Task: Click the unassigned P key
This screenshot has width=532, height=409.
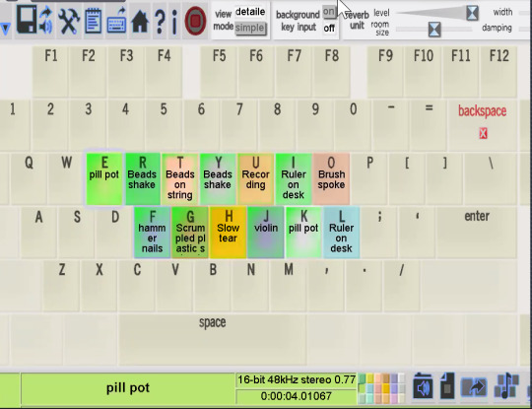Action: pyautogui.click(x=369, y=178)
